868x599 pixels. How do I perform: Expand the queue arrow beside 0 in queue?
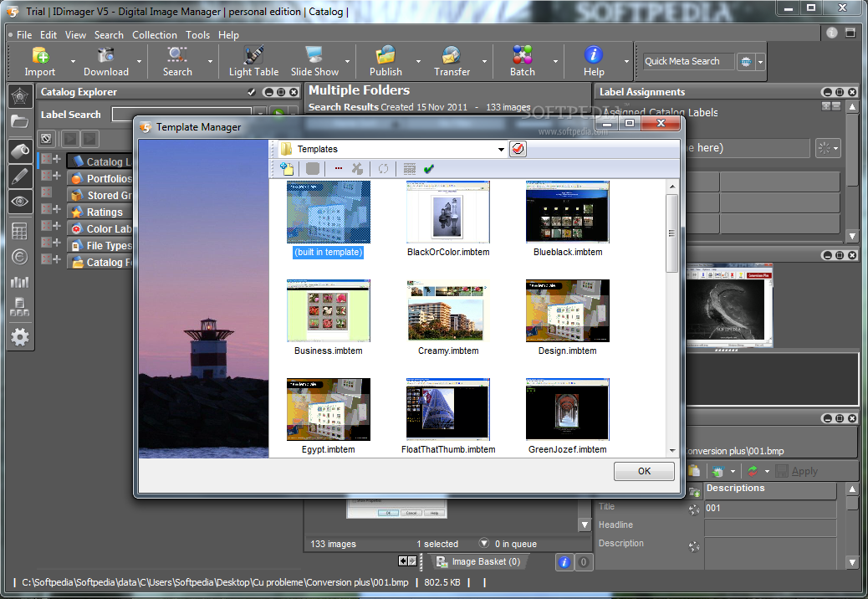(484, 543)
